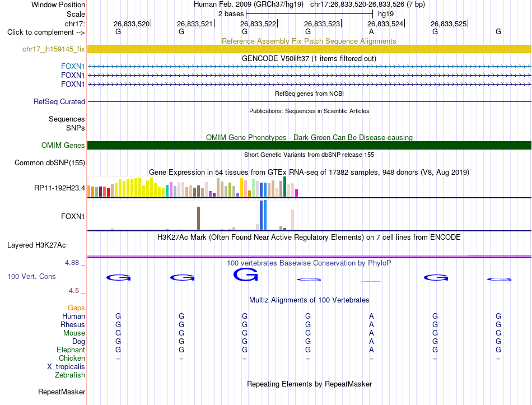The height and width of the screenshot is (405, 532).
Task: Open Reference Assembly Fix Patch Sequence Alignments title
Action: (309, 41)
